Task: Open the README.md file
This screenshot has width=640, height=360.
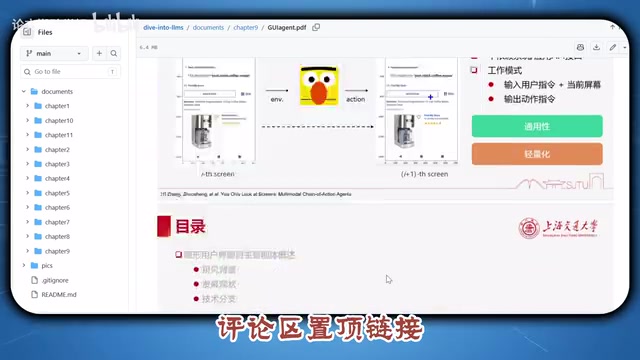Action: [59, 294]
